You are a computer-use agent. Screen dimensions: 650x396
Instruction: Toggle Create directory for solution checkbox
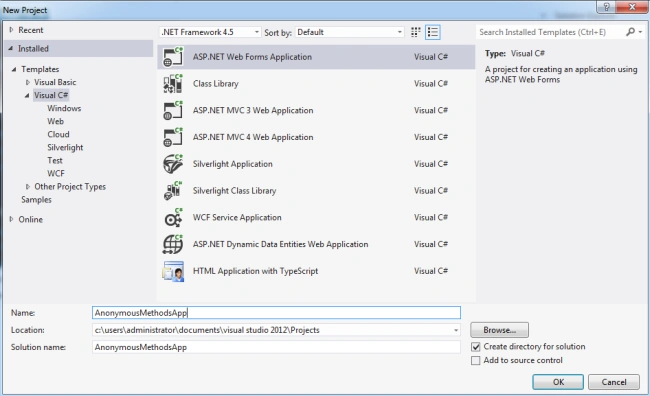coord(475,347)
